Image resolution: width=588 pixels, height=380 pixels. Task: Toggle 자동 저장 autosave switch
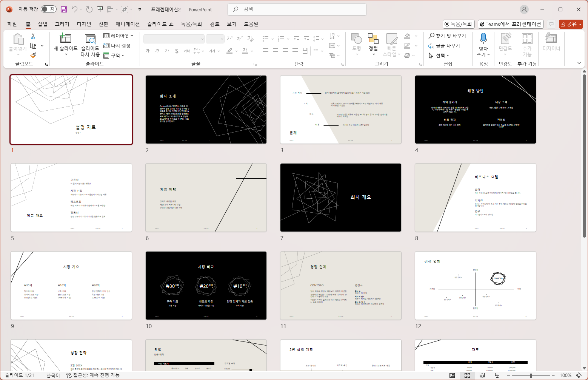click(x=48, y=9)
